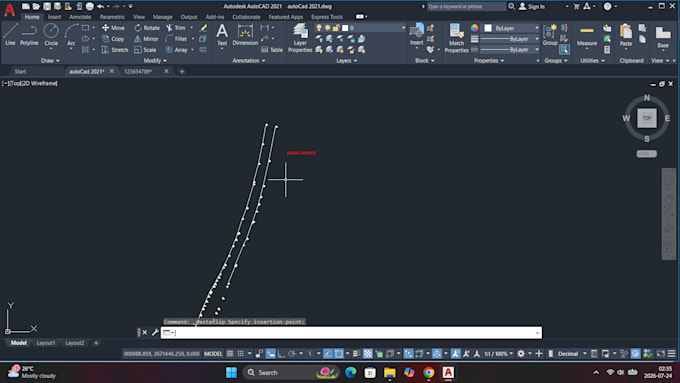Insert a Table
This screenshot has height=383, width=680.
(x=272, y=50)
